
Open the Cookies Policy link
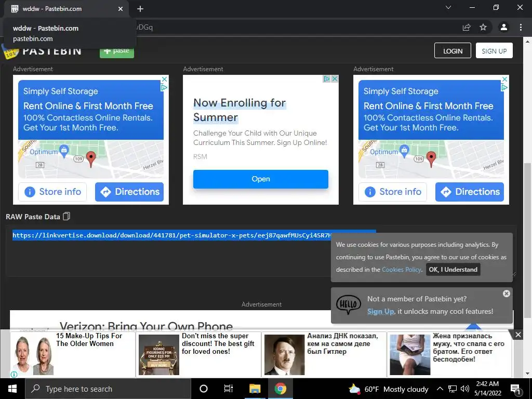[402, 270]
